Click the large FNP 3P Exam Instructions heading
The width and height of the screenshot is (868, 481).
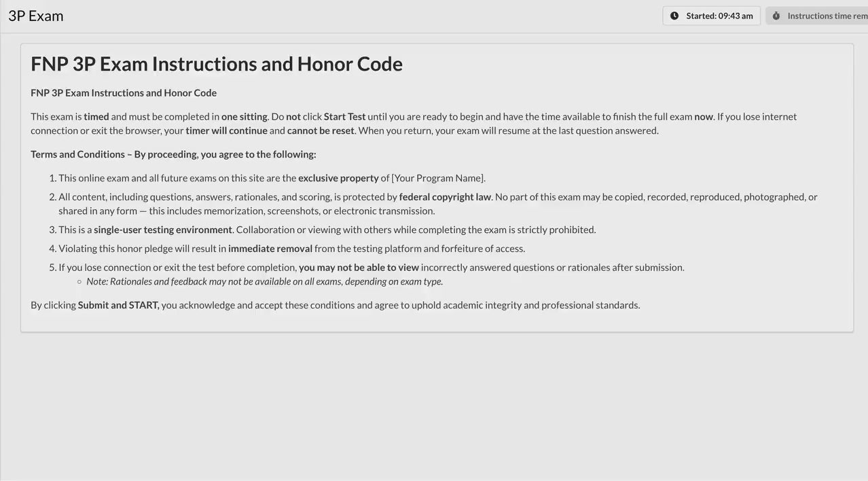pyautogui.click(x=217, y=63)
